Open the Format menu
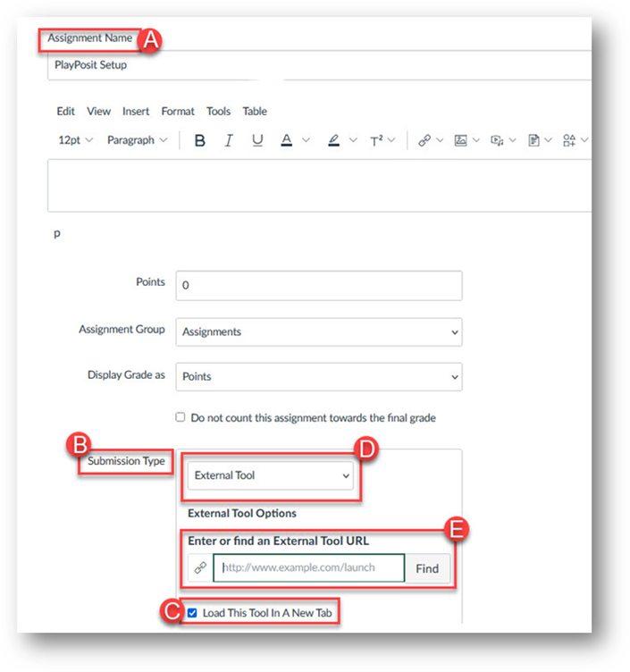 coord(178,112)
